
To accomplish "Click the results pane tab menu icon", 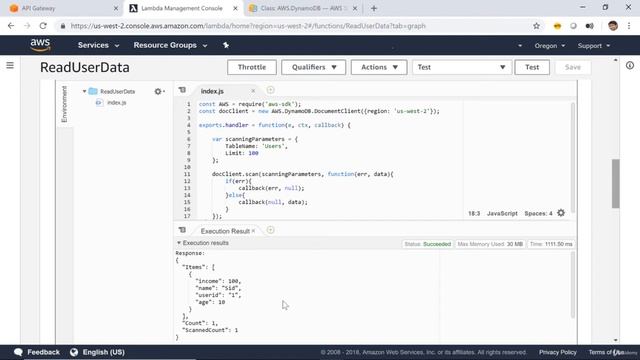I will pos(182,230).
